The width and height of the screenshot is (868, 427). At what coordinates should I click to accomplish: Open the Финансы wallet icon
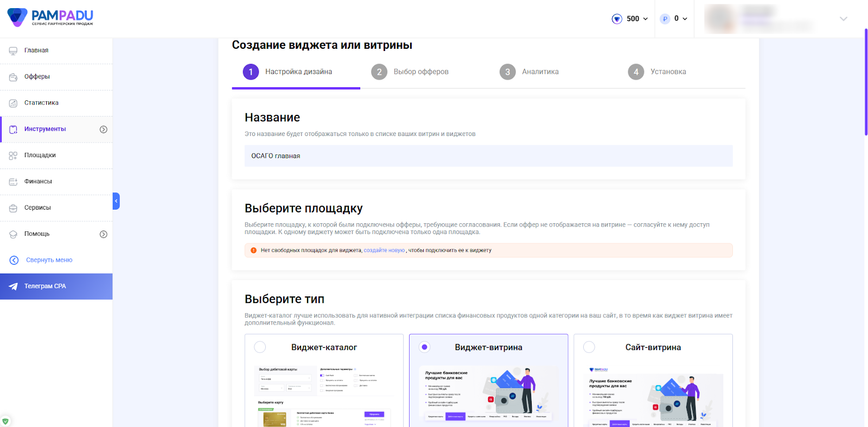pyautogui.click(x=13, y=182)
